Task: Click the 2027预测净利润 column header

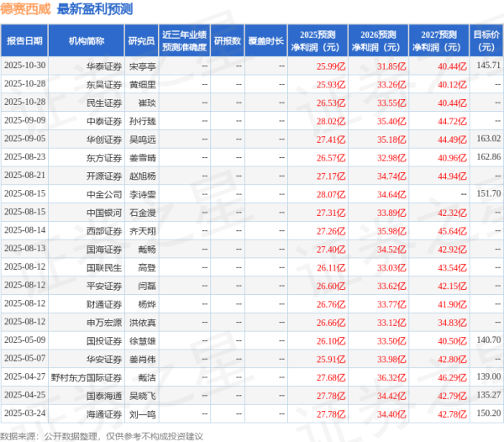Action: [438, 41]
